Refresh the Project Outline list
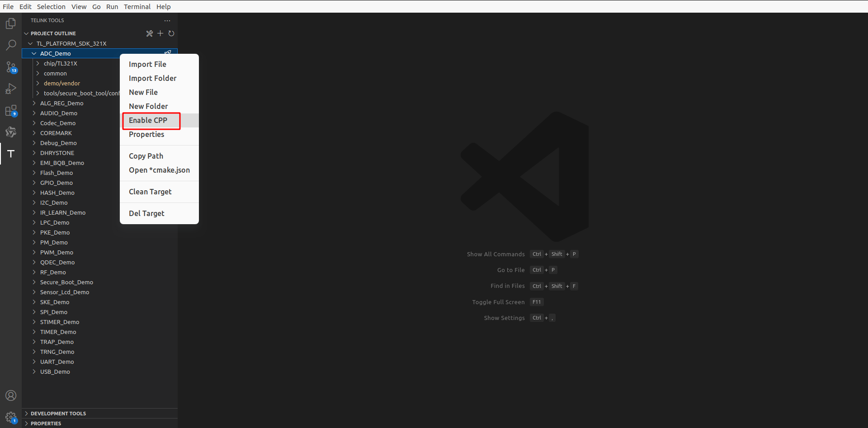 pos(171,33)
